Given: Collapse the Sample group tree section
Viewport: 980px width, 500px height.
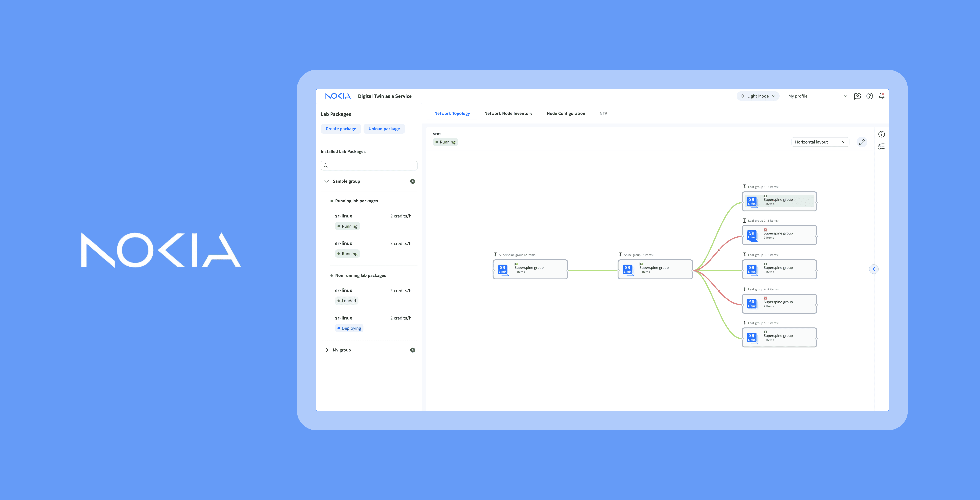Looking at the screenshot, I should pyautogui.click(x=327, y=181).
